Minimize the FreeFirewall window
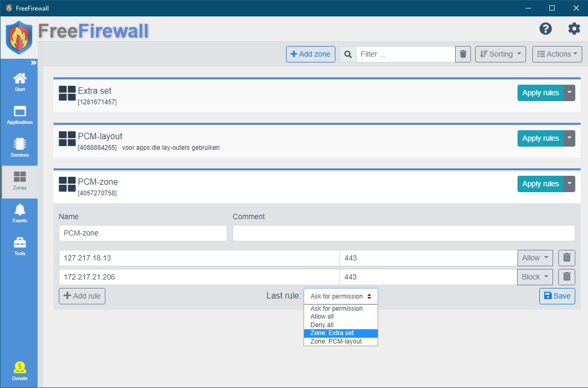 point(528,8)
